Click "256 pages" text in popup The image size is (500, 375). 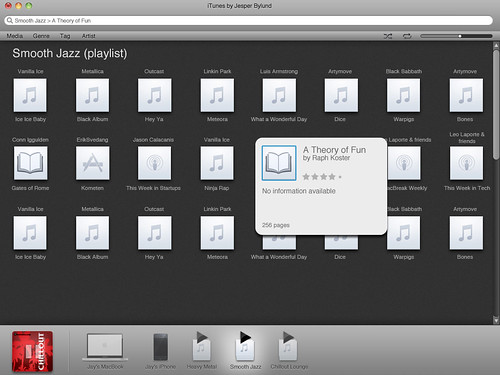(x=276, y=225)
